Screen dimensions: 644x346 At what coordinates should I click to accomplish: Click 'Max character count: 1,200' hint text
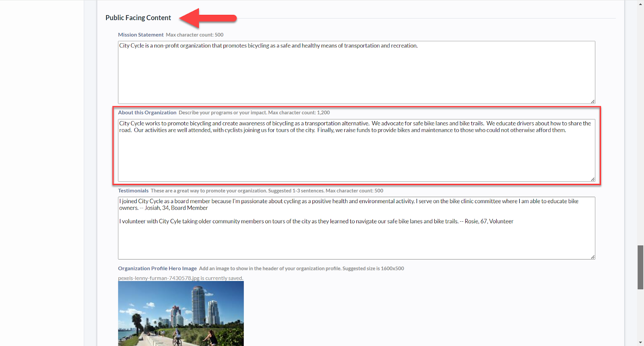pyautogui.click(x=299, y=113)
